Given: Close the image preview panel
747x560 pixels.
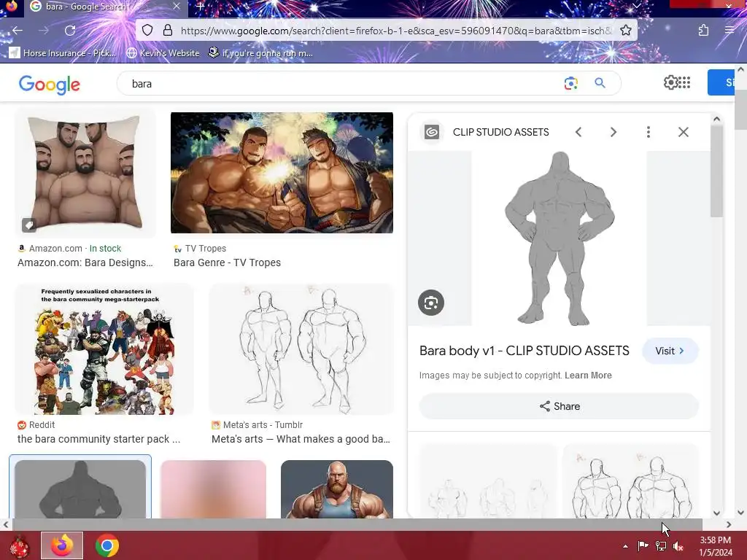Looking at the screenshot, I should coord(683,132).
